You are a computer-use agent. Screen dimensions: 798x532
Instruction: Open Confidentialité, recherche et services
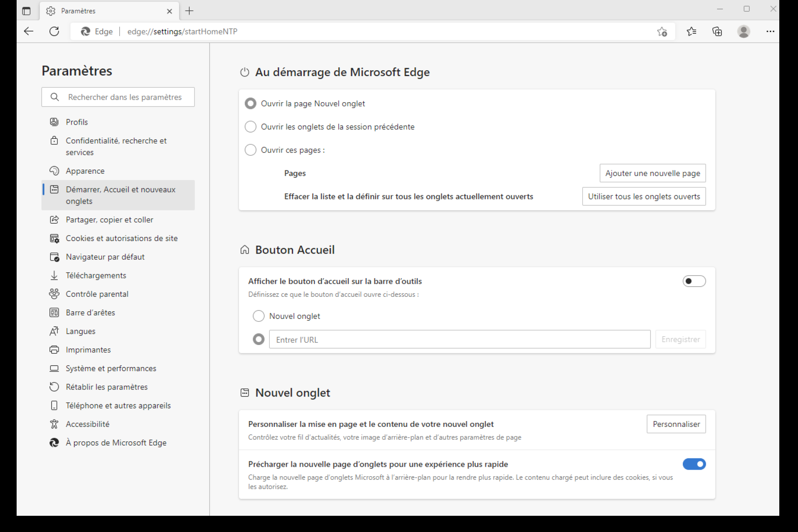[x=118, y=146]
